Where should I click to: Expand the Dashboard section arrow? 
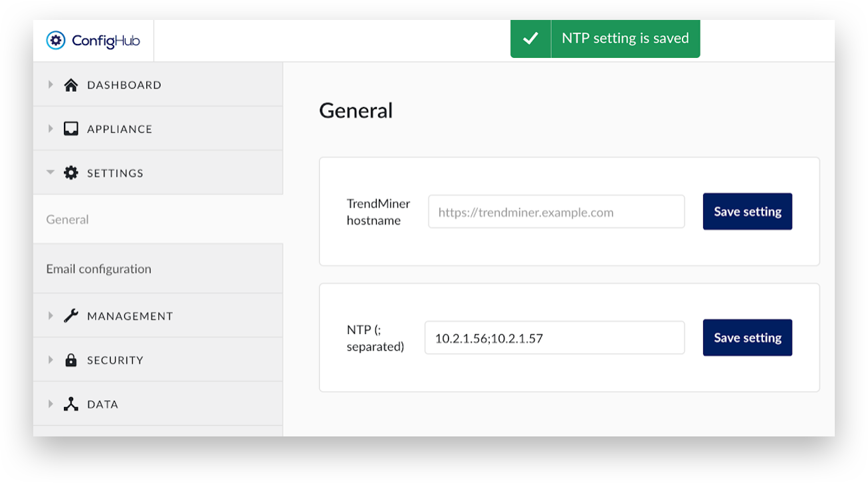tap(51, 84)
